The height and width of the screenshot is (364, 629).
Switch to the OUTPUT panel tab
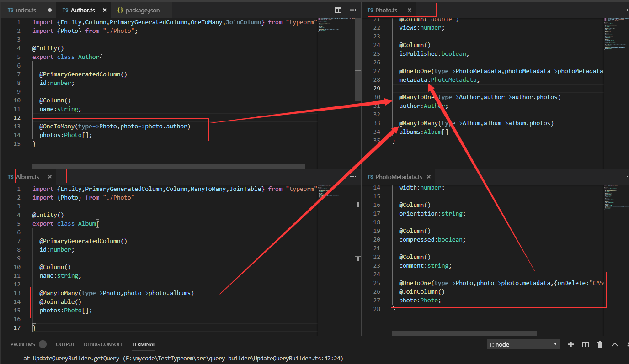65,344
